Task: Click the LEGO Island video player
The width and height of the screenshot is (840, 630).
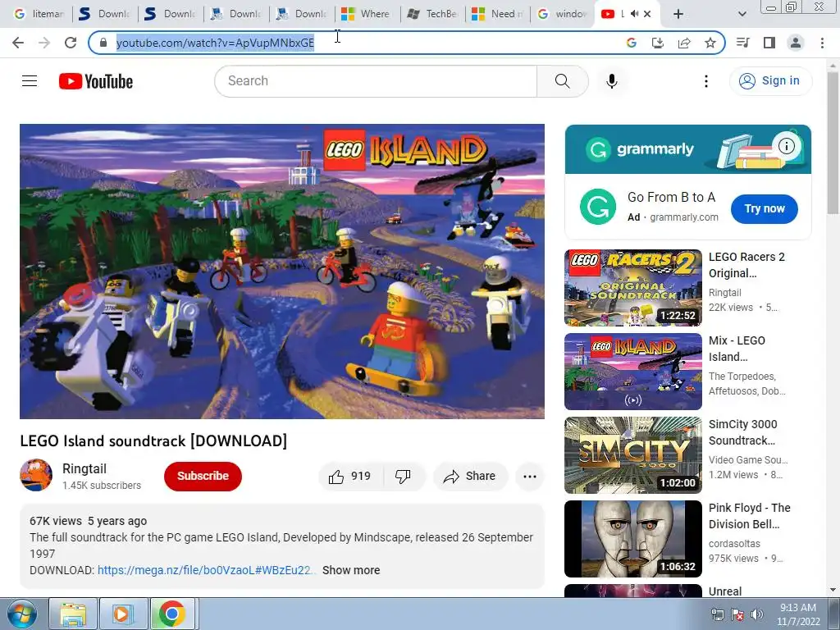Action: (x=282, y=271)
